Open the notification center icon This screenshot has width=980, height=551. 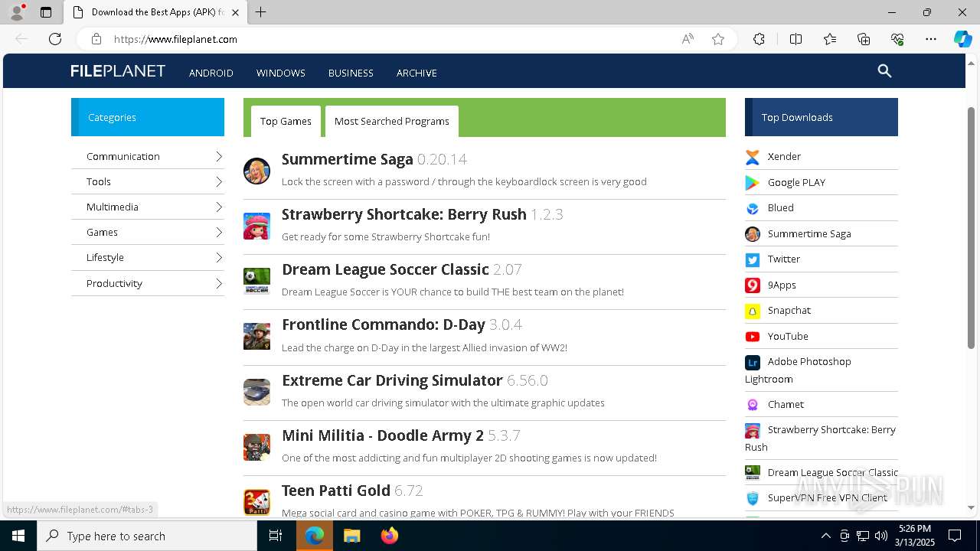pos(955,536)
